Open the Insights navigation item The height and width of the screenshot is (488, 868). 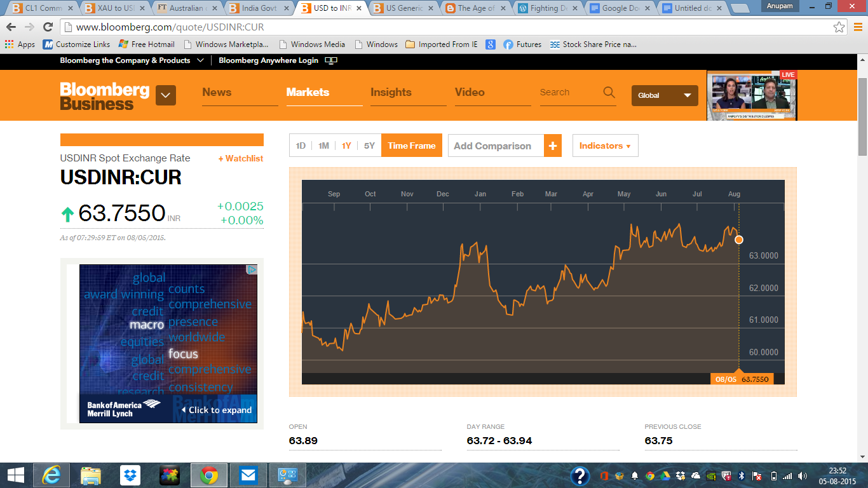pos(391,92)
